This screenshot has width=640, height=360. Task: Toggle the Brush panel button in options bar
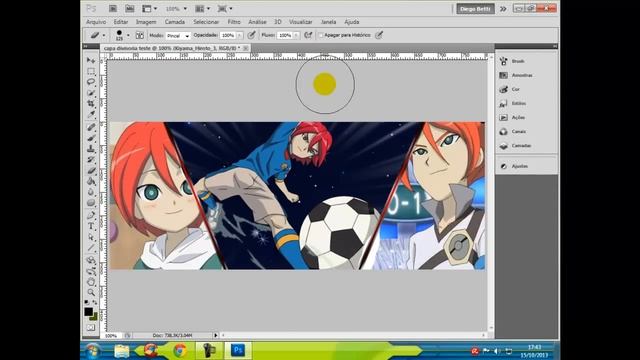click(140, 36)
